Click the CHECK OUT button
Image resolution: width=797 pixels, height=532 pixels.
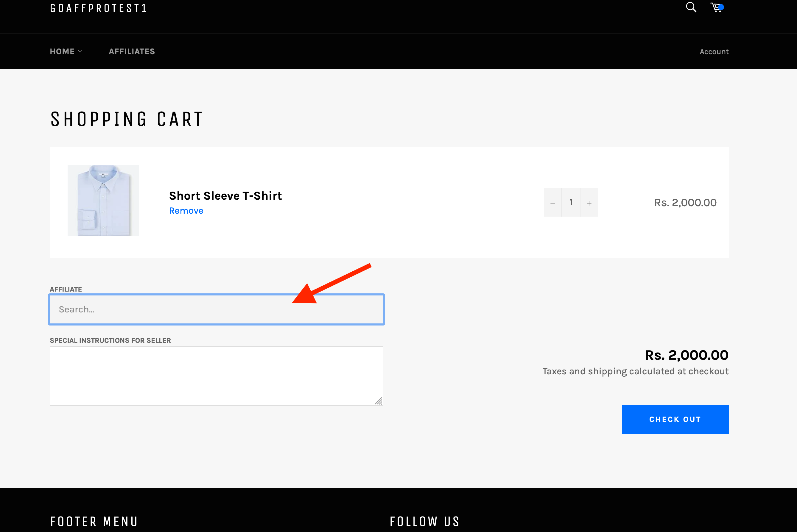[x=675, y=419]
